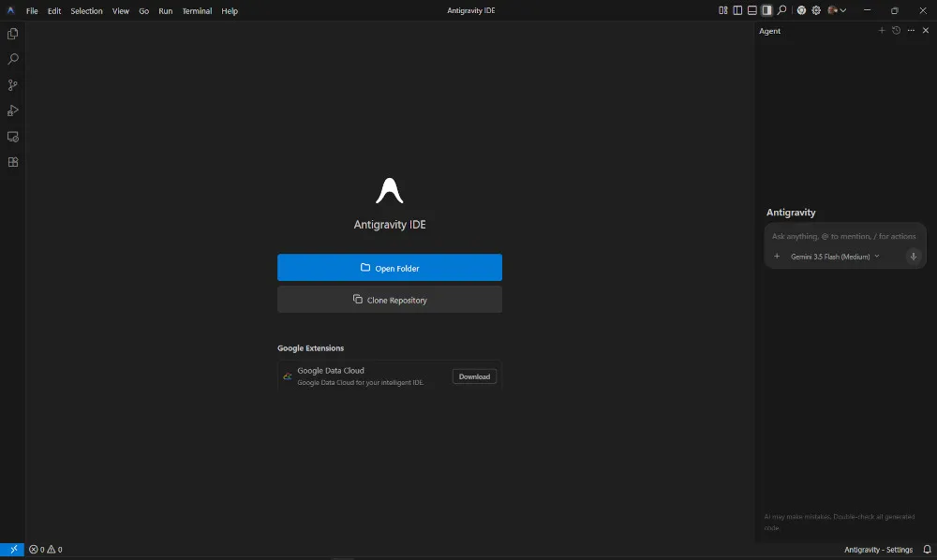The height and width of the screenshot is (560, 937).
Task: Click the Customize Layout icon
Action: pyautogui.click(x=723, y=10)
